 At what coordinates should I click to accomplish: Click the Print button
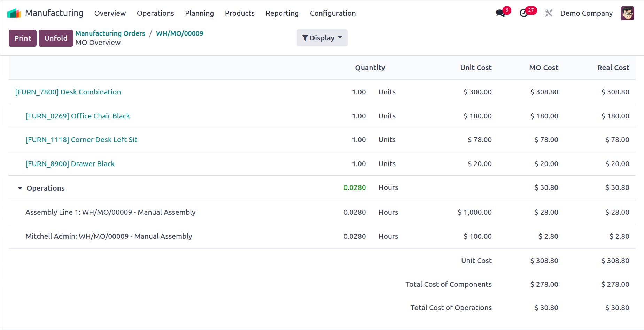click(23, 38)
